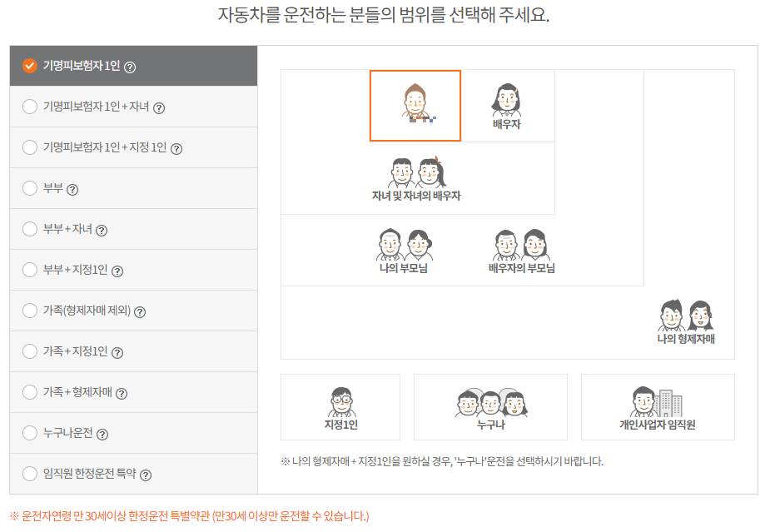This screenshot has width=765, height=532.
Task: Open question mark beside 부부+지정1인
Action: point(117,271)
